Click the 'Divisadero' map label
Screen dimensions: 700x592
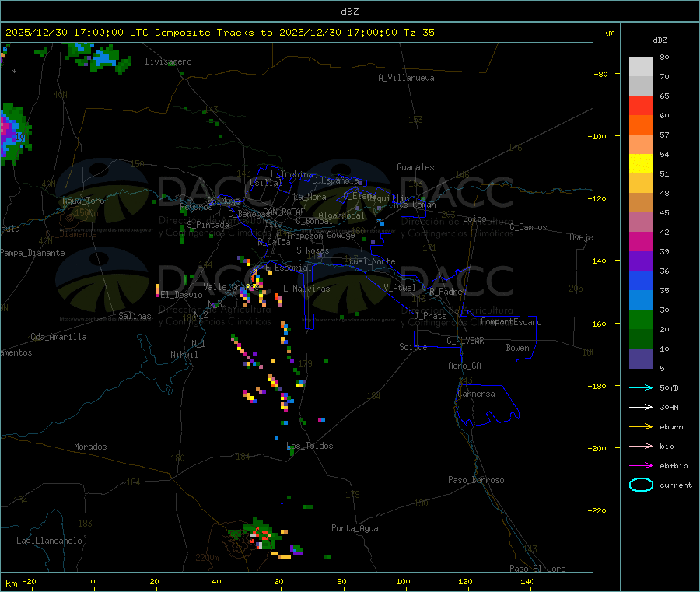pyautogui.click(x=168, y=61)
